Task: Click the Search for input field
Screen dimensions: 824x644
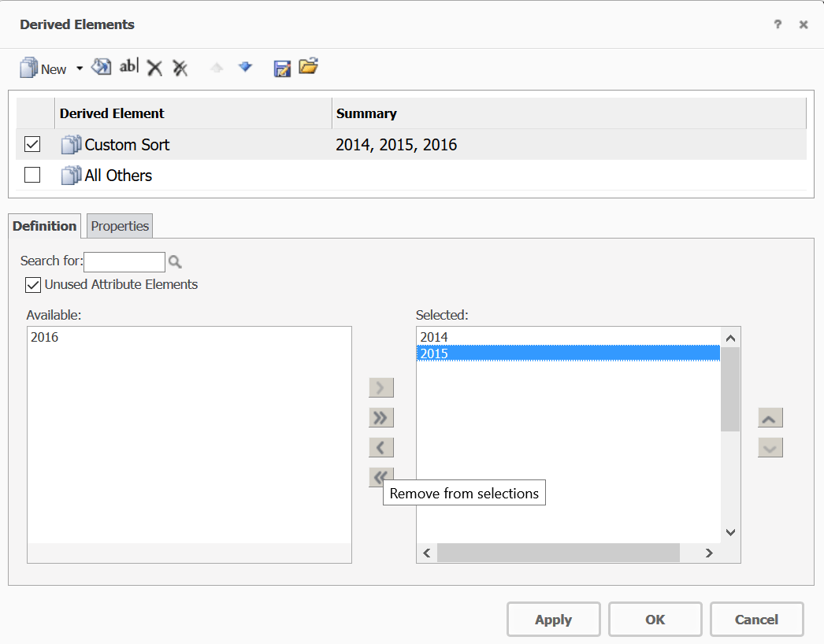Action: tap(124, 261)
